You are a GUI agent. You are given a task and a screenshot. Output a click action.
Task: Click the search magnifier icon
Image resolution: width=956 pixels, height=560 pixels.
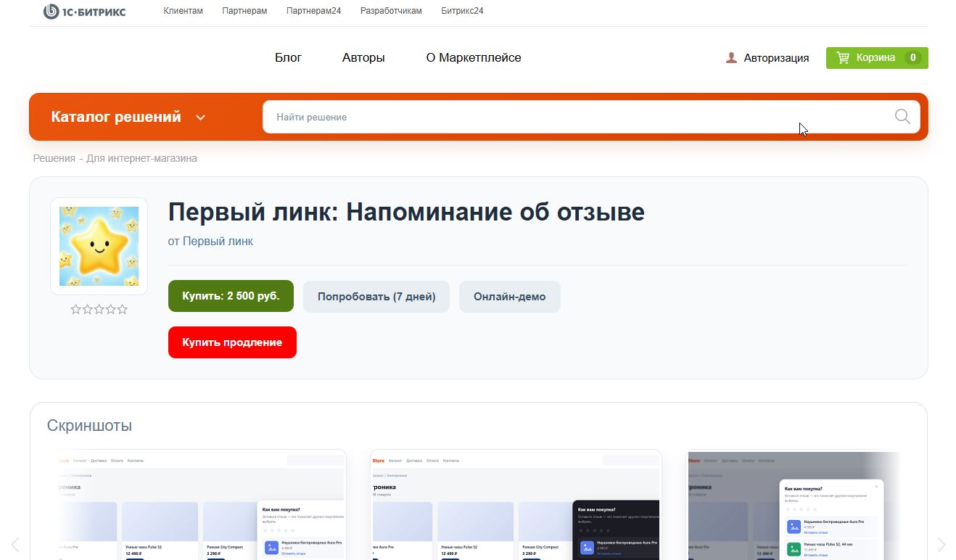(x=902, y=117)
